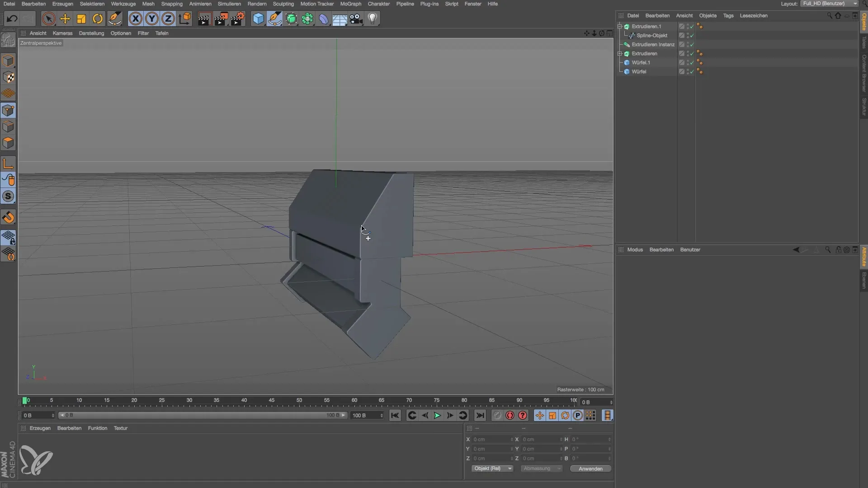Toggle Y axis lock
The height and width of the screenshot is (488, 868).
coord(152,19)
